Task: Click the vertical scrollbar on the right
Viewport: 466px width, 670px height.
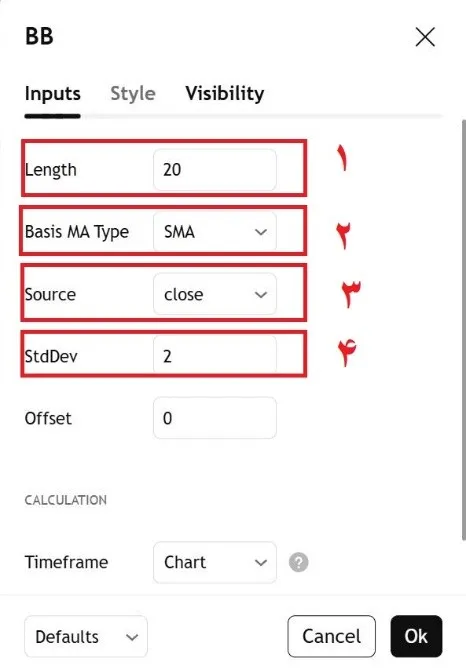Action: (463, 329)
